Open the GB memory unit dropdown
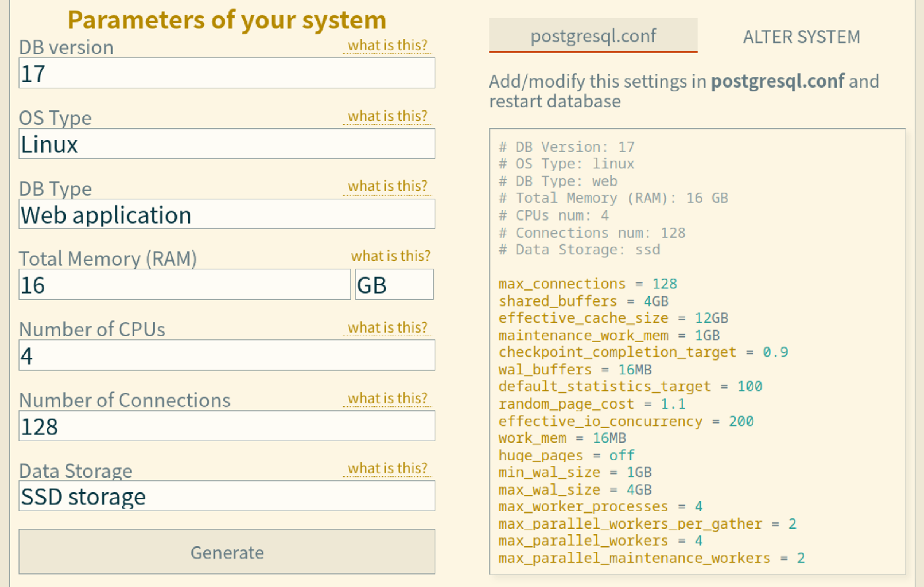This screenshot has width=924, height=587. pyautogui.click(x=394, y=285)
